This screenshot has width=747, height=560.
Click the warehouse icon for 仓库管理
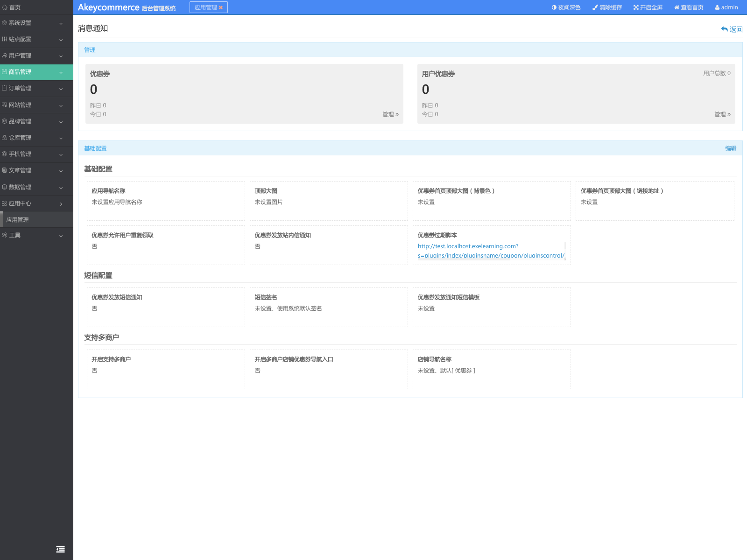pyautogui.click(x=5, y=138)
